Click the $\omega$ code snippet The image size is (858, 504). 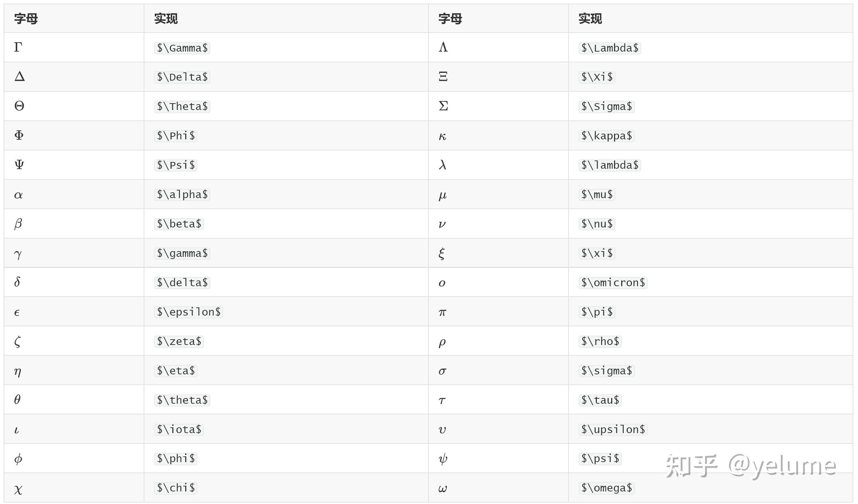click(x=606, y=488)
